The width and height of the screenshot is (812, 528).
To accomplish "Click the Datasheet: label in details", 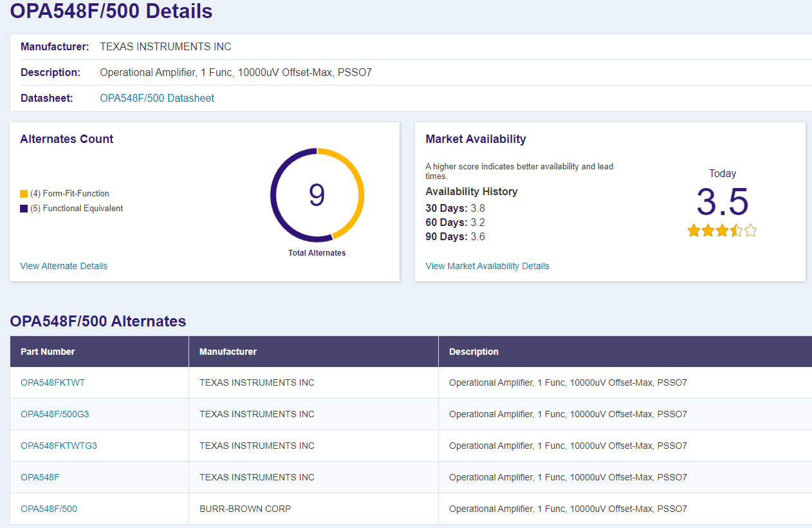I will coord(47,99).
